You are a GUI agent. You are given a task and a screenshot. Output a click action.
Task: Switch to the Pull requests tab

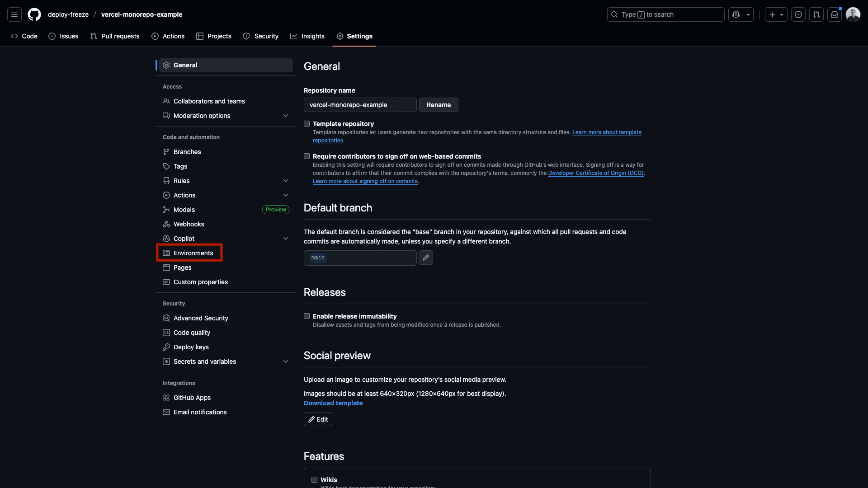click(115, 36)
